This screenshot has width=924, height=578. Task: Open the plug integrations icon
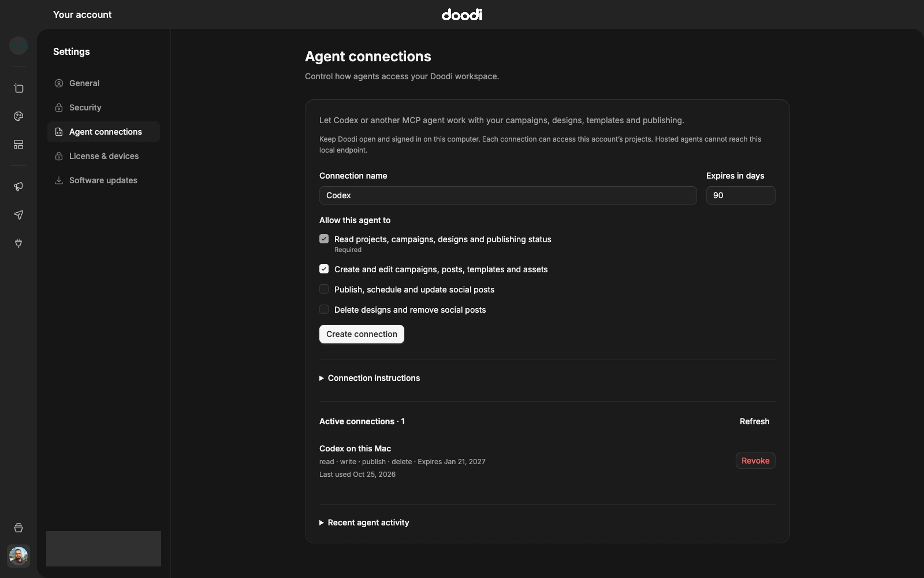[18, 243]
